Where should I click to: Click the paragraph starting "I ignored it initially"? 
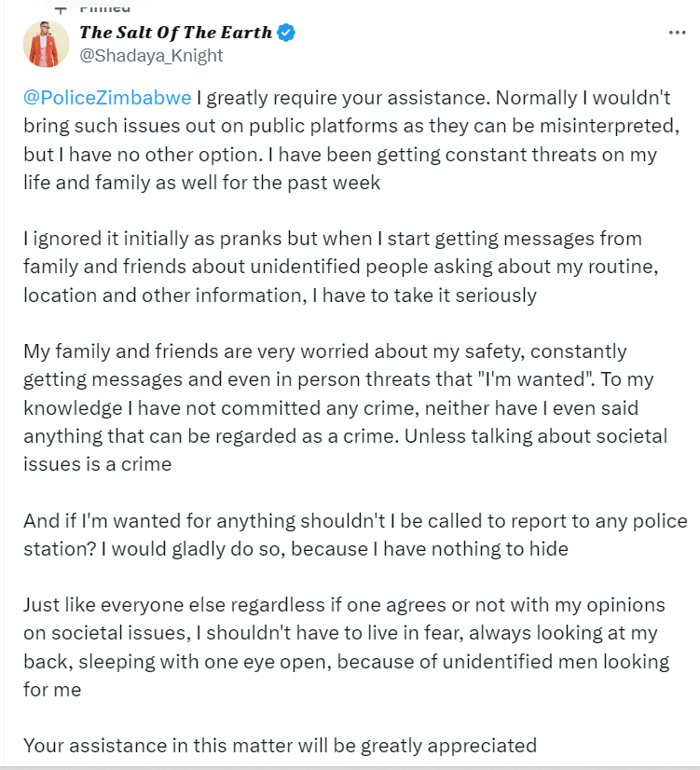(x=340, y=267)
